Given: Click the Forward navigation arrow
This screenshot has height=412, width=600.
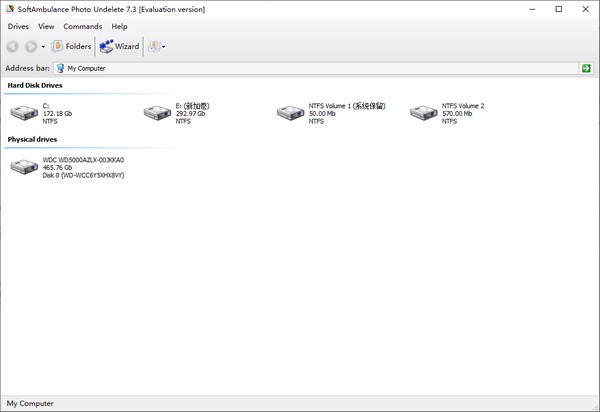Looking at the screenshot, I should [31, 47].
